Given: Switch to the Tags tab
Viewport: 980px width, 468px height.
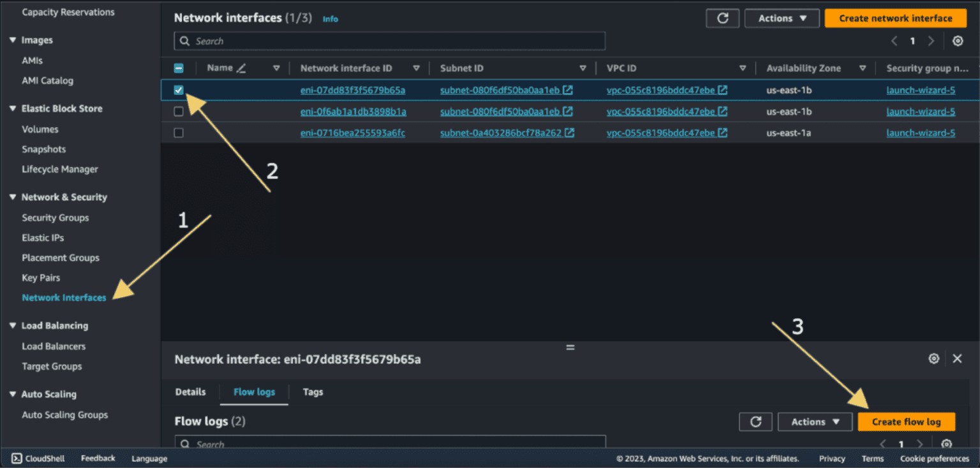Looking at the screenshot, I should (313, 392).
